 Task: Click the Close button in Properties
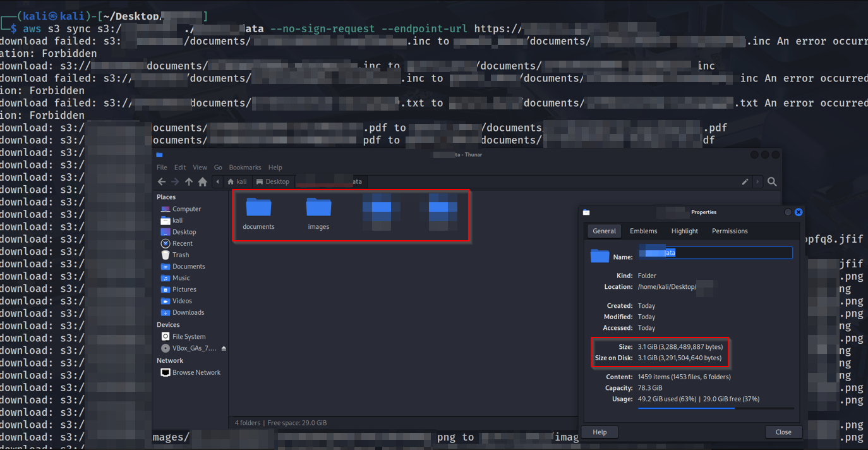tap(783, 432)
